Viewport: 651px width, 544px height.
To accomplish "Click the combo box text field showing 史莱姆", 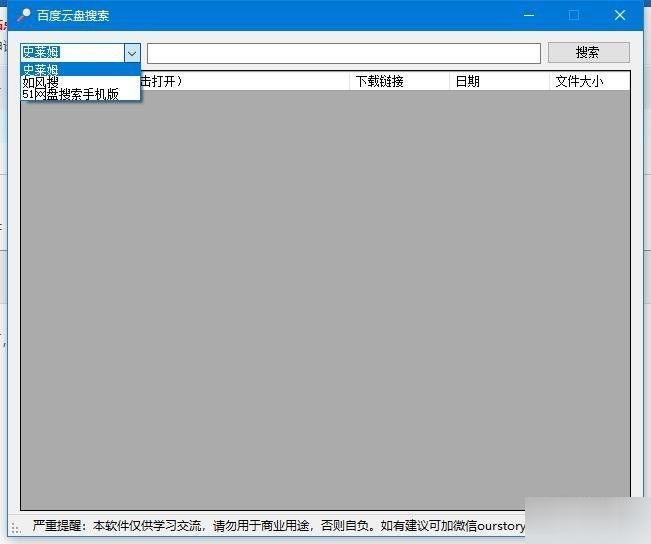I will tap(73, 53).
